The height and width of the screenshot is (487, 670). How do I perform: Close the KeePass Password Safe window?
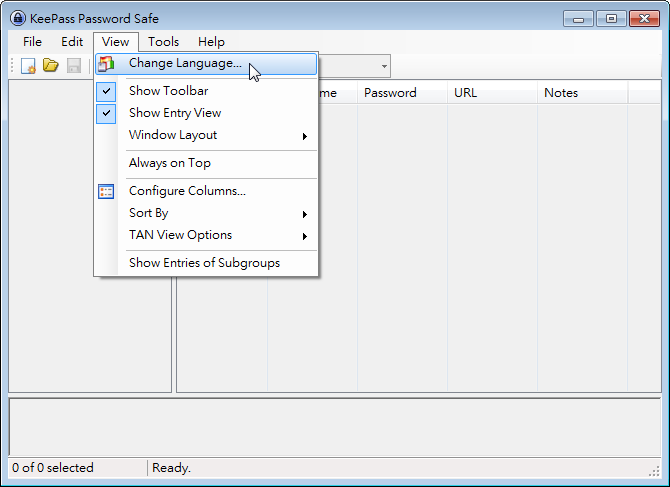click(644, 19)
